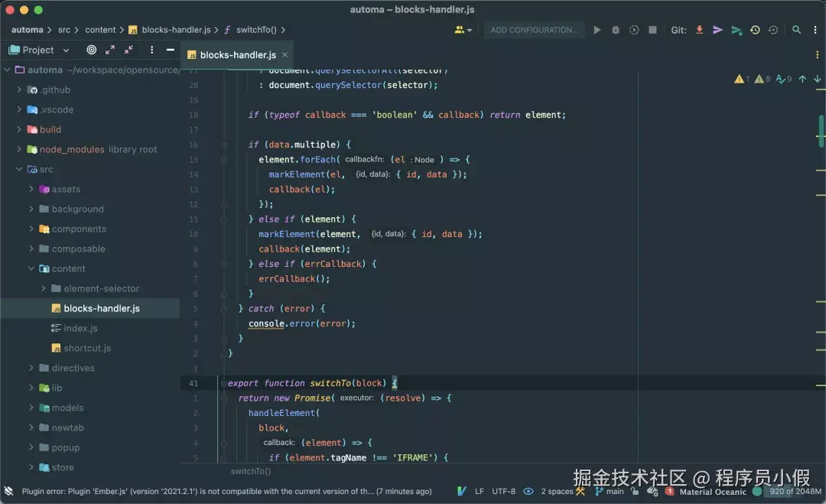Click the notification badge showing 1 in status bar
Viewport: 826px width, 504px height.
point(669,491)
